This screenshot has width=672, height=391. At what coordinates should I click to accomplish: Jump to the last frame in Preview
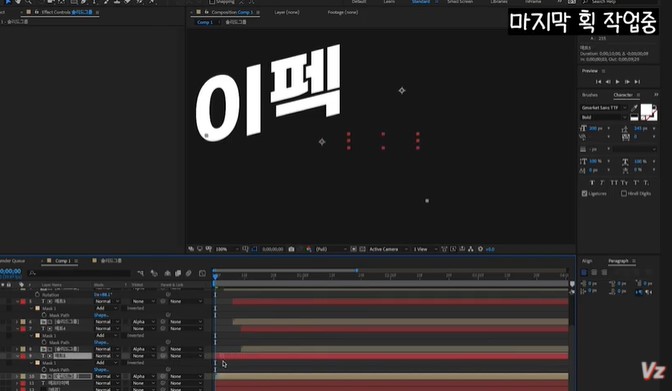[x=637, y=81]
